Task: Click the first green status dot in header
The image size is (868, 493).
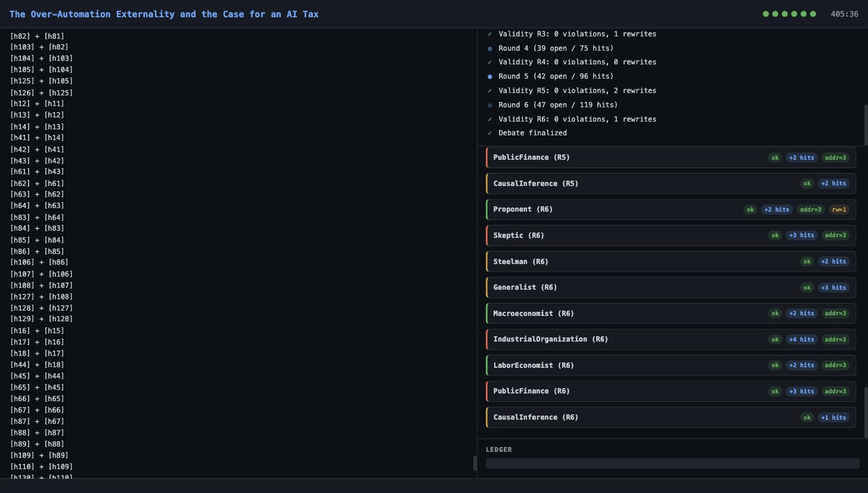Action: [x=765, y=13]
